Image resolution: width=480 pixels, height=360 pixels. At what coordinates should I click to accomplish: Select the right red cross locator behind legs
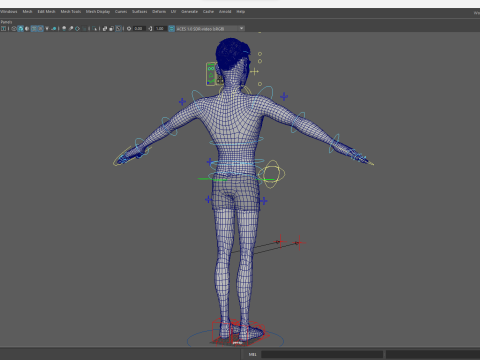299,243
